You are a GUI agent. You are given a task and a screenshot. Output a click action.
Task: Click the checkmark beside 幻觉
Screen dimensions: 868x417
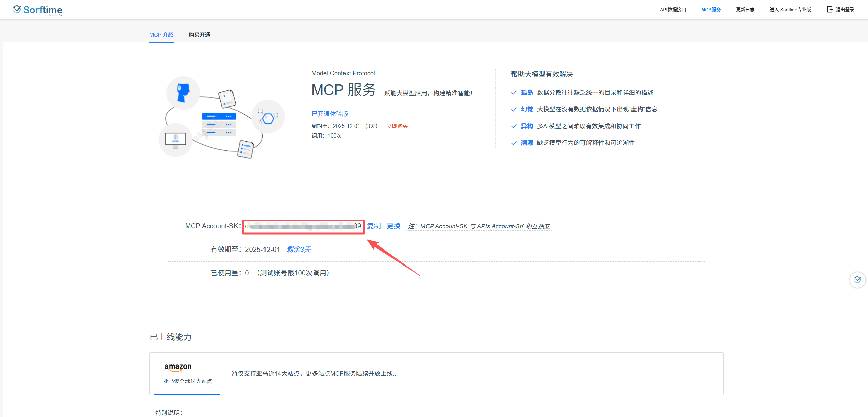tap(514, 109)
